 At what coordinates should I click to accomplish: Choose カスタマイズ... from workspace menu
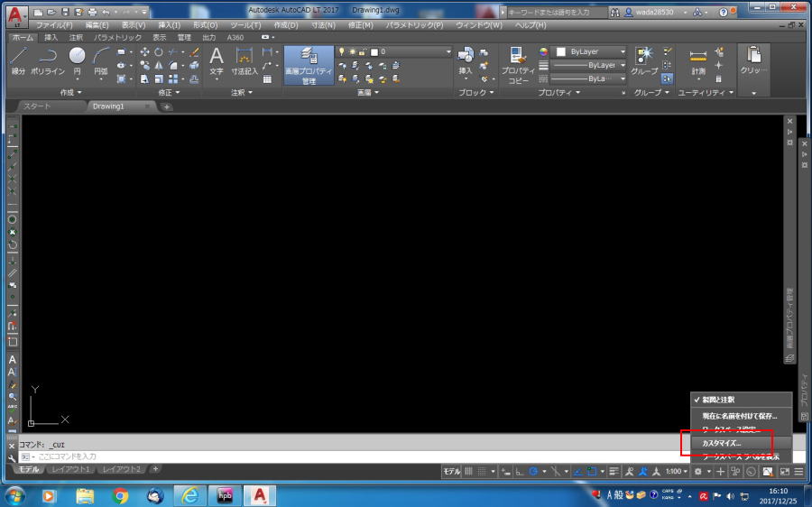point(741,443)
